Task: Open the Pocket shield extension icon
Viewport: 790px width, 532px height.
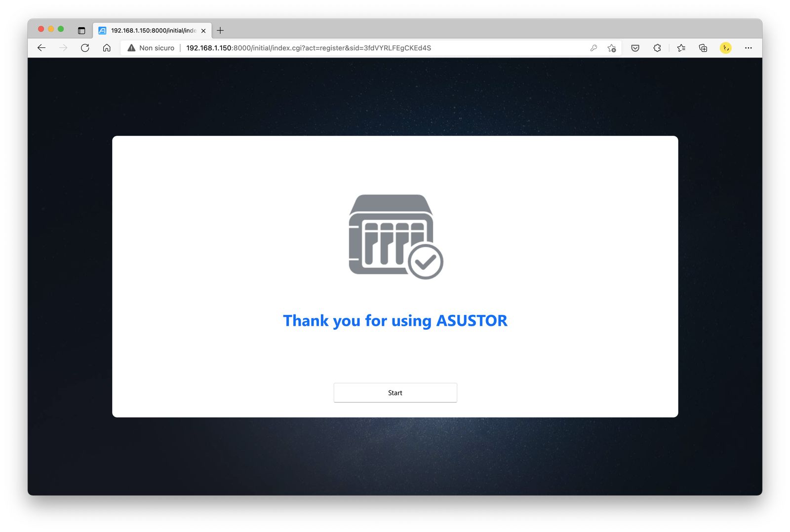Action: pos(635,48)
